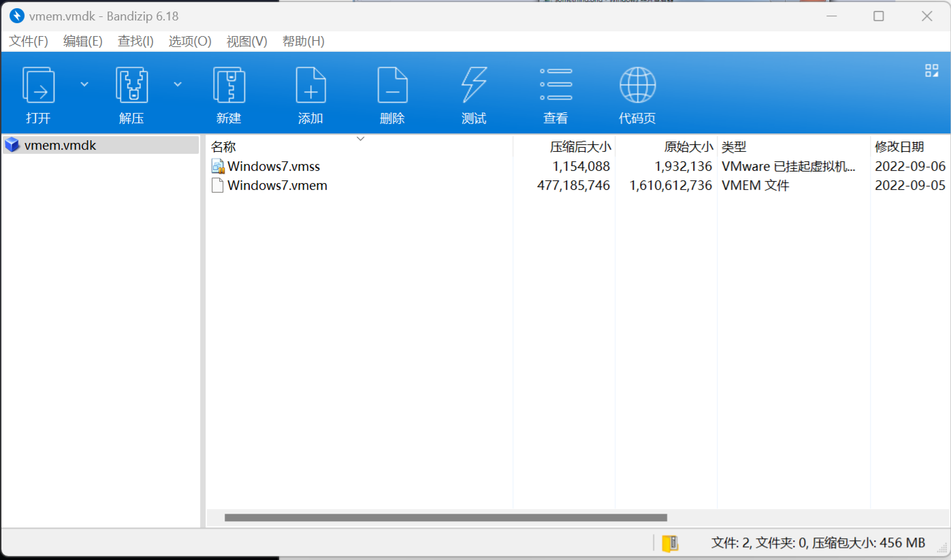The width and height of the screenshot is (951, 560).
Task: Click the Add (添加) file icon
Action: point(310,85)
